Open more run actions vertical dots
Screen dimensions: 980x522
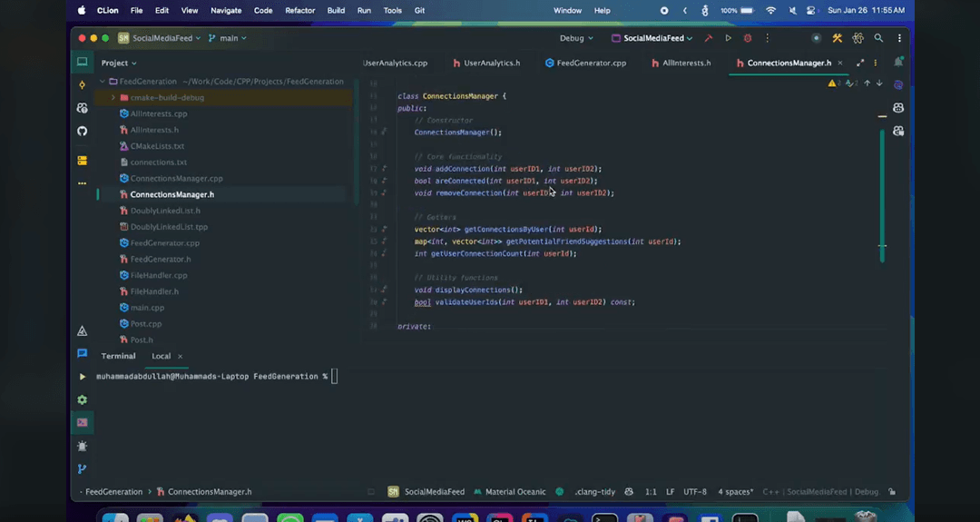768,38
